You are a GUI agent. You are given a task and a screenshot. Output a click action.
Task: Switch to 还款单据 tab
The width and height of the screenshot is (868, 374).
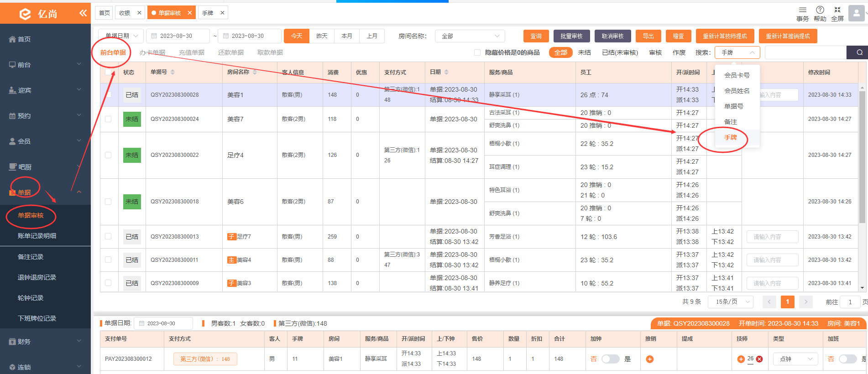tap(231, 52)
